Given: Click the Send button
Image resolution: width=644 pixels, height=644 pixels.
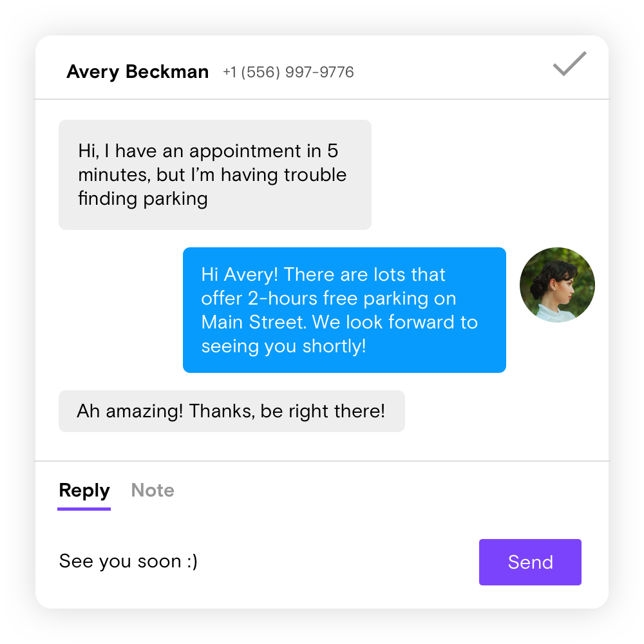Looking at the screenshot, I should click(530, 562).
